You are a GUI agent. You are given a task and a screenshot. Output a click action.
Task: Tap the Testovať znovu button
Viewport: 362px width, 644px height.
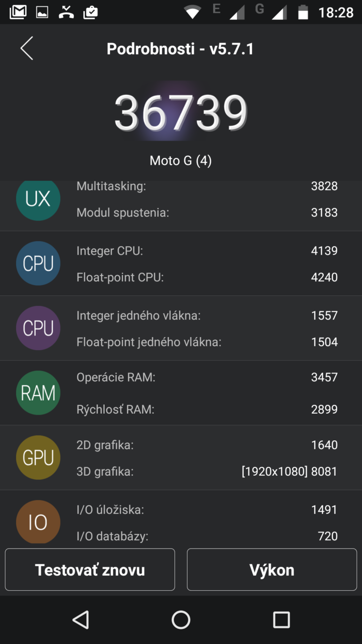(90, 569)
